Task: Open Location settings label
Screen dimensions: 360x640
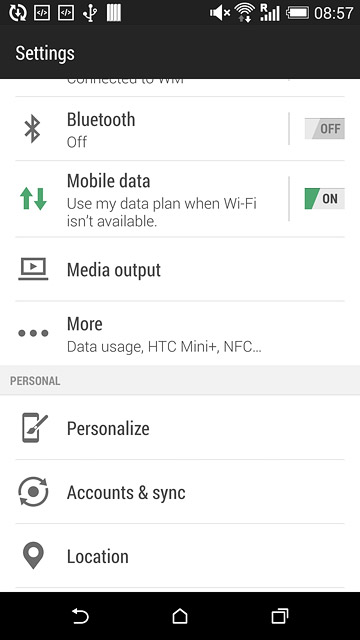Action: point(98,556)
